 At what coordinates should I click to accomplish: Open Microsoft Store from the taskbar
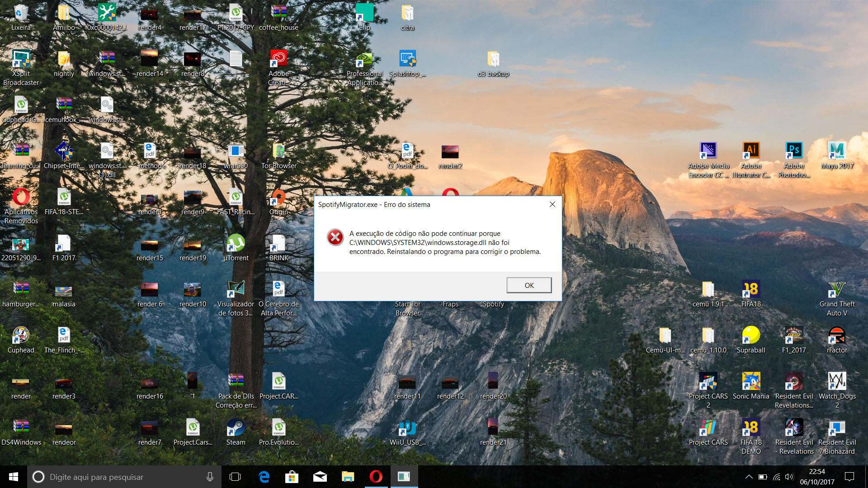(x=292, y=477)
